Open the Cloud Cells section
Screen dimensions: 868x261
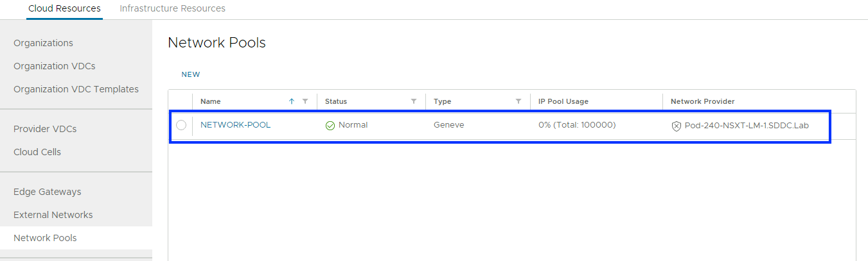tap(37, 152)
